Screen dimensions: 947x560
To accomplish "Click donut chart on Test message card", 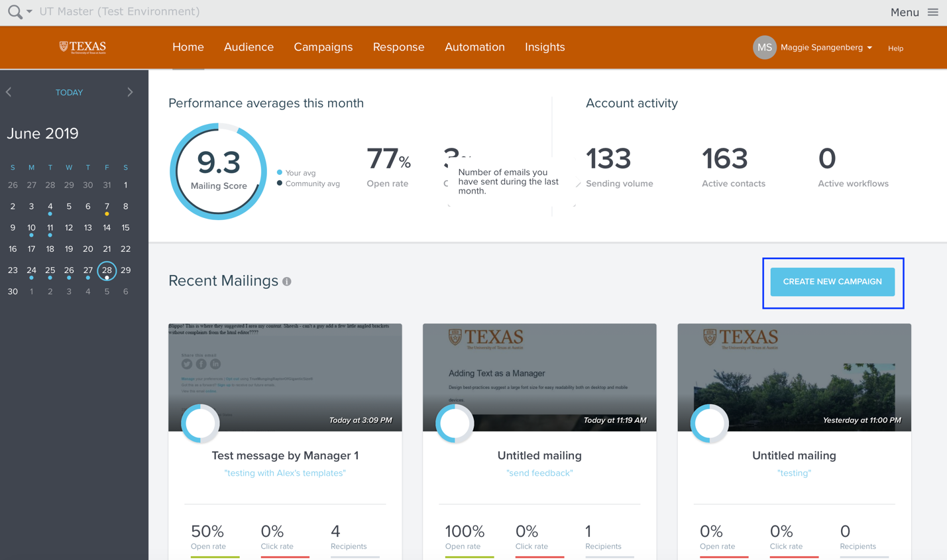I will [x=200, y=423].
